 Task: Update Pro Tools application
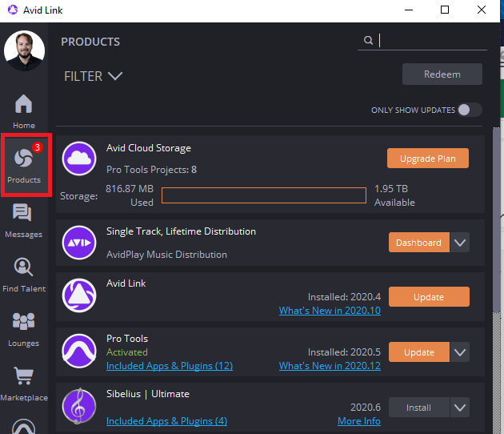coord(419,352)
